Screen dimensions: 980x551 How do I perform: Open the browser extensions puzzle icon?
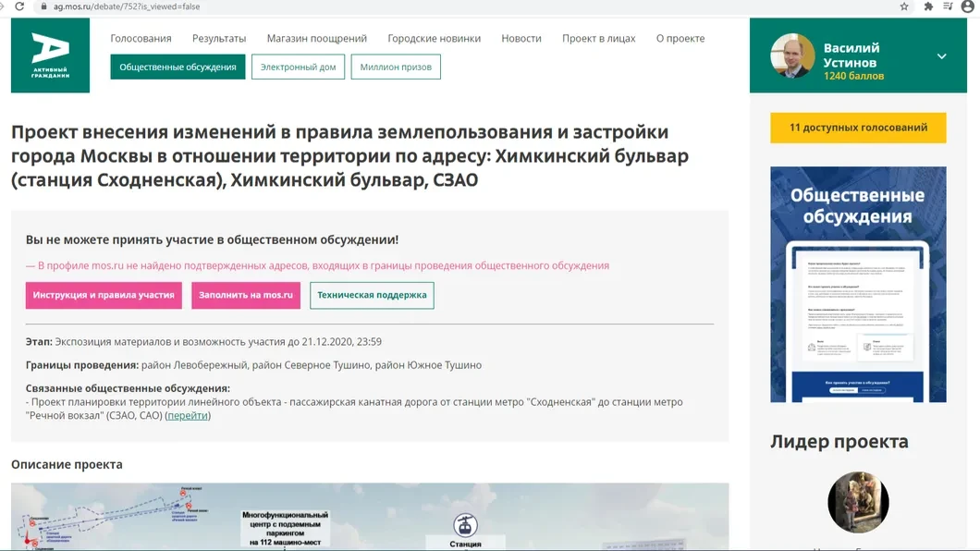point(928,6)
